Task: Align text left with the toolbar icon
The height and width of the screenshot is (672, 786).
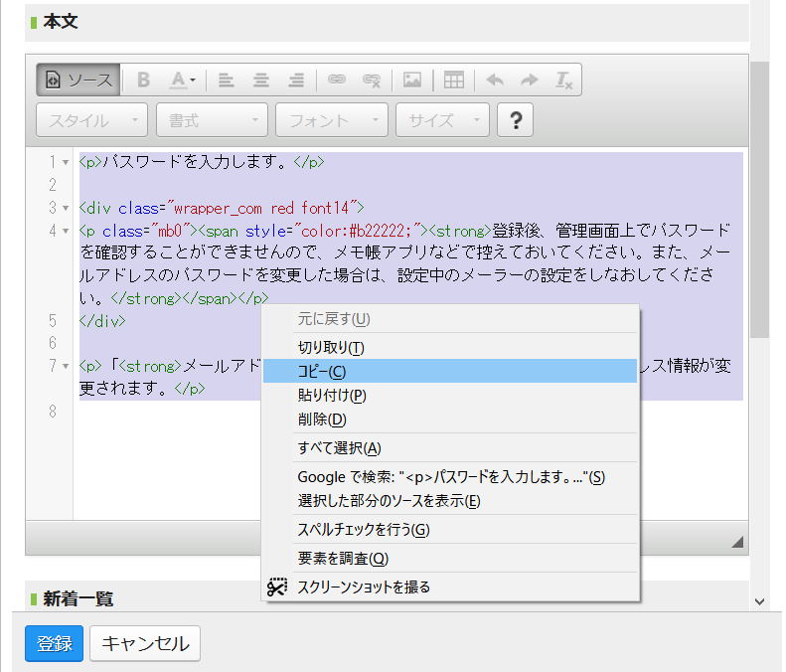Action: tap(227, 80)
